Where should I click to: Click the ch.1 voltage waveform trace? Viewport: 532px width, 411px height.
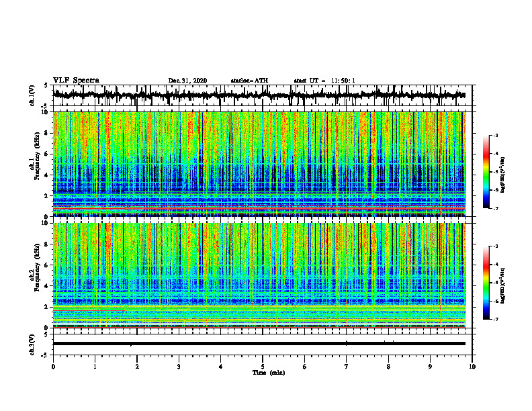[259, 95]
